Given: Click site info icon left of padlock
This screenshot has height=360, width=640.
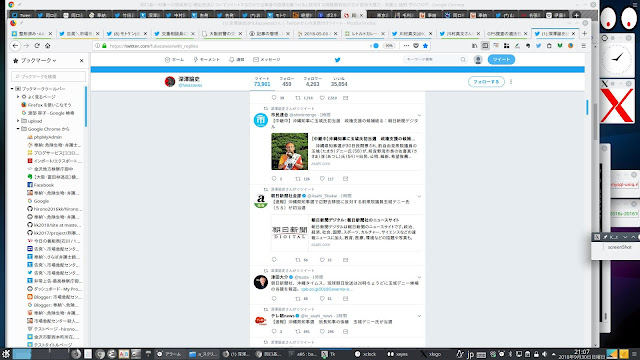Looking at the screenshot, I should click(x=97, y=46).
